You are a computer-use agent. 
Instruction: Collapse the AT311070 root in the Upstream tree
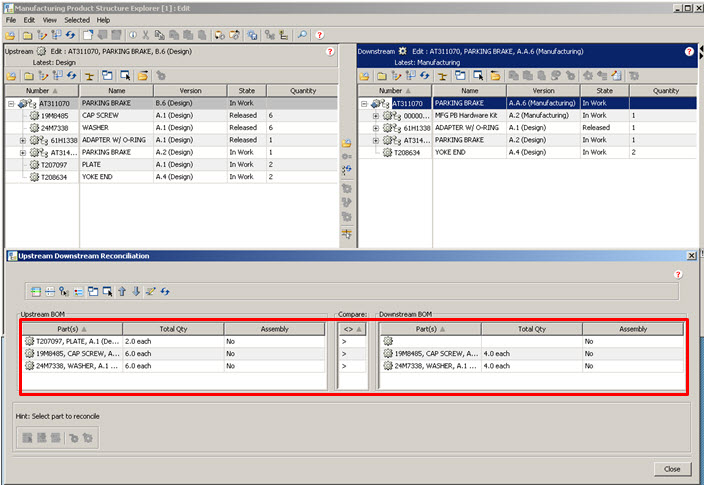[x=11, y=104]
